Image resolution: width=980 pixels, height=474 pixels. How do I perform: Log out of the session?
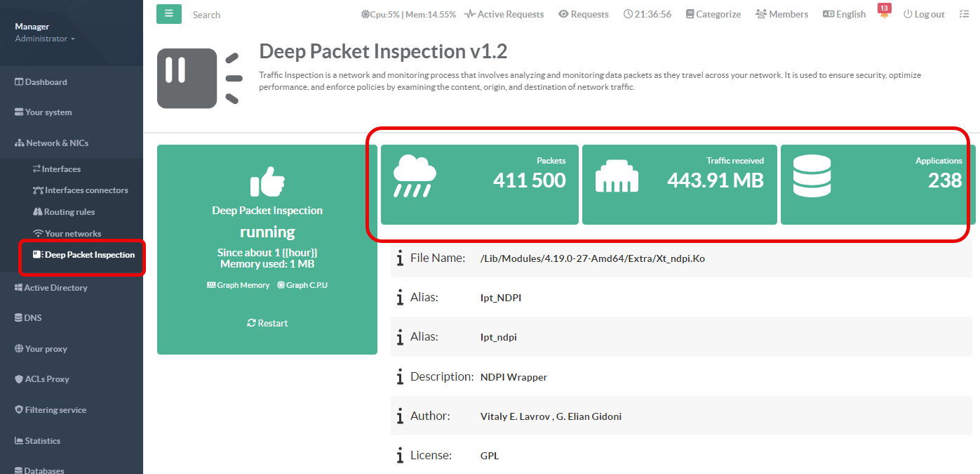pyautogui.click(x=923, y=14)
